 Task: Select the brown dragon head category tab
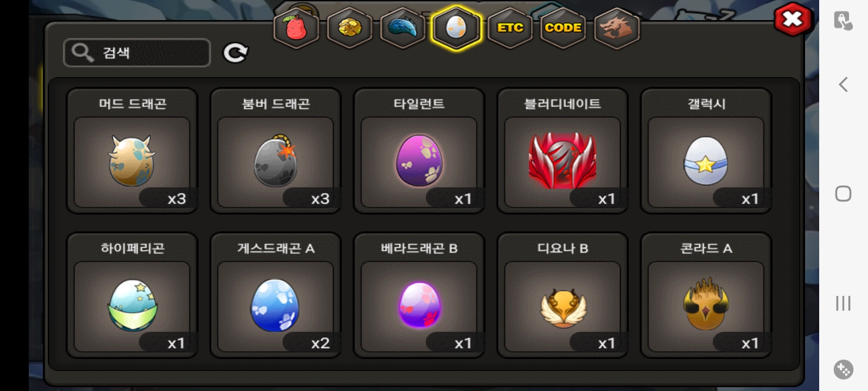tap(617, 27)
